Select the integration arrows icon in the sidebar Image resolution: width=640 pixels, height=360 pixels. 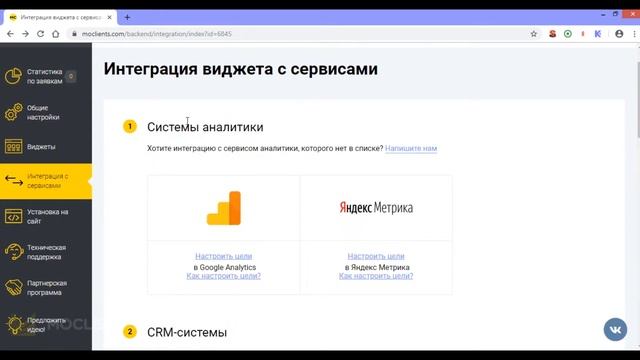pyautogui.click(x=13, y=181)
